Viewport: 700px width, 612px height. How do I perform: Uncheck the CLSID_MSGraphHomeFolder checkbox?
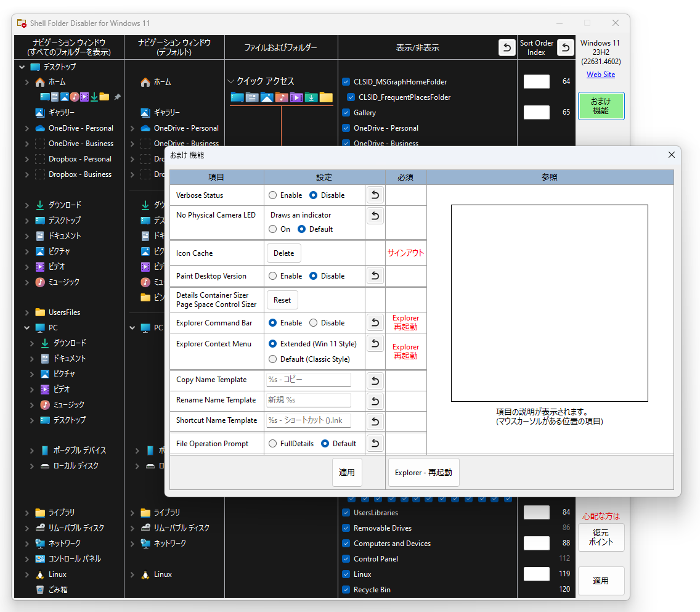pos(346,81)
